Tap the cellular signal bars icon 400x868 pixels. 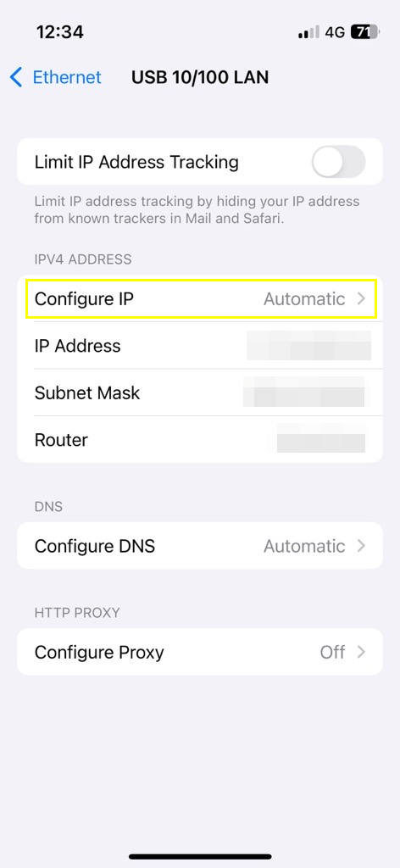308,32
